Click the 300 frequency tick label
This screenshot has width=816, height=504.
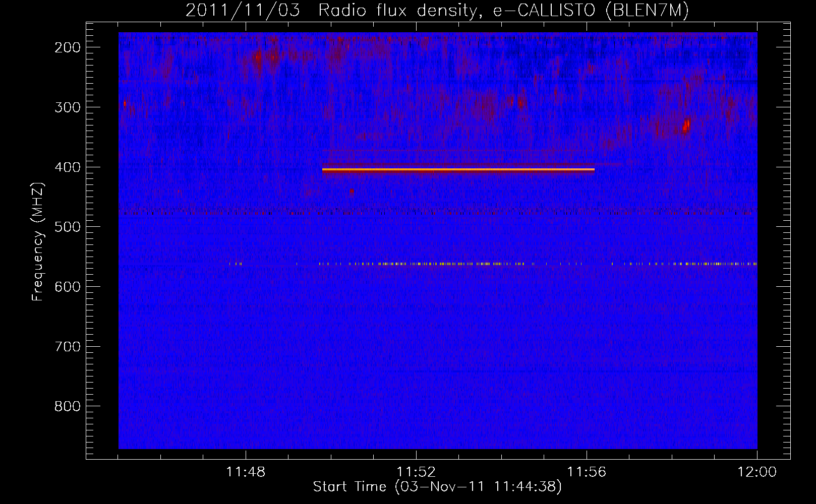(x=68, y=107)
